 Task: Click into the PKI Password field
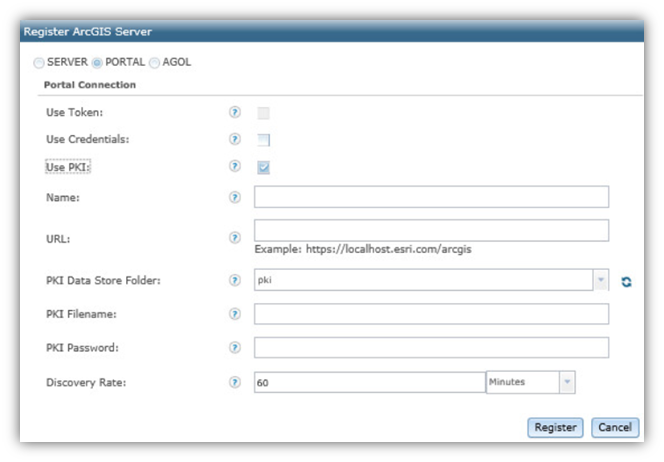click(x=431, y=348)
